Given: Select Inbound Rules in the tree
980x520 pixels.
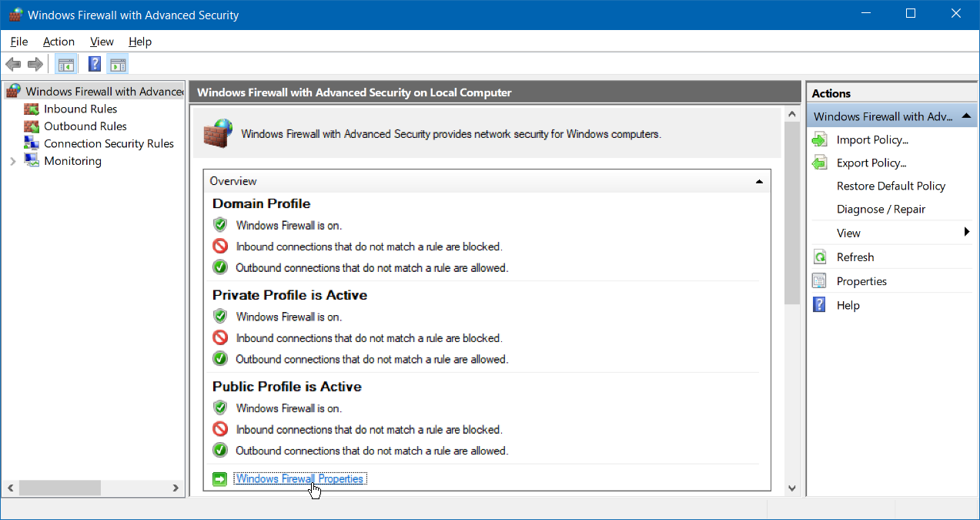Looking at the screenshot, I should [80, 109].
